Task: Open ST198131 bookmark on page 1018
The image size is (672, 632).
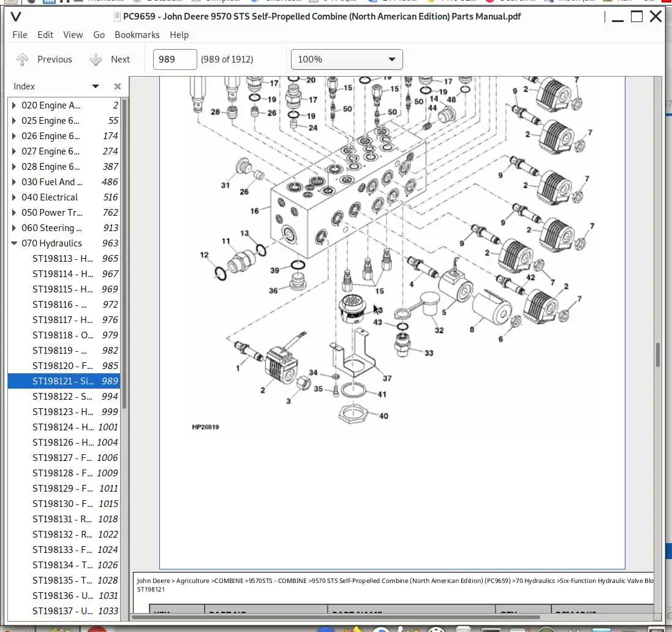Action: (64, 519)
